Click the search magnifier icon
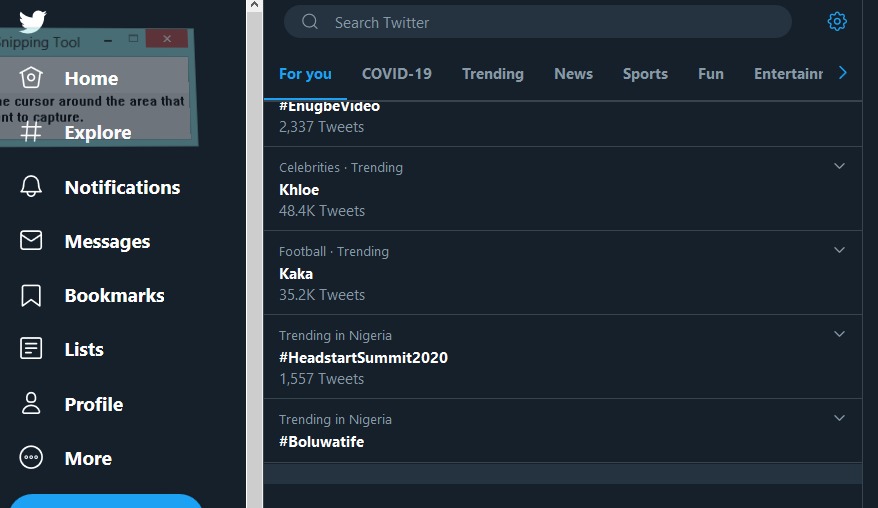 point(310,22)
